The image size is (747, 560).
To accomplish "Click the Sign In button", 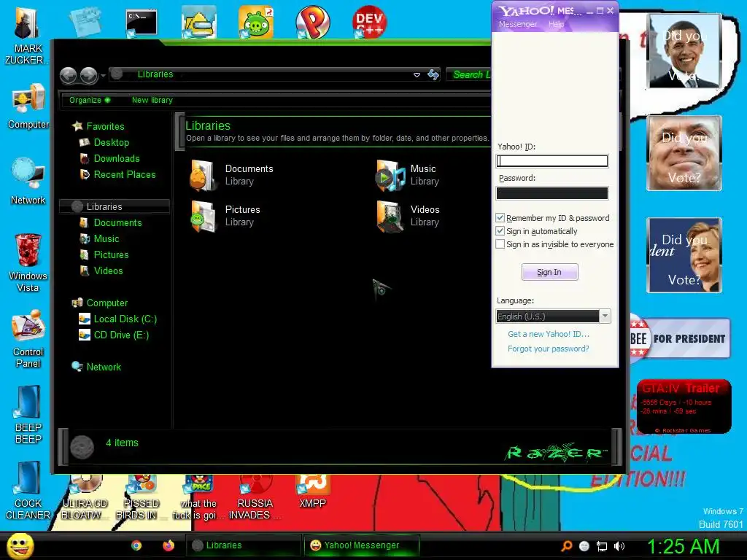I will click(549, 272).
